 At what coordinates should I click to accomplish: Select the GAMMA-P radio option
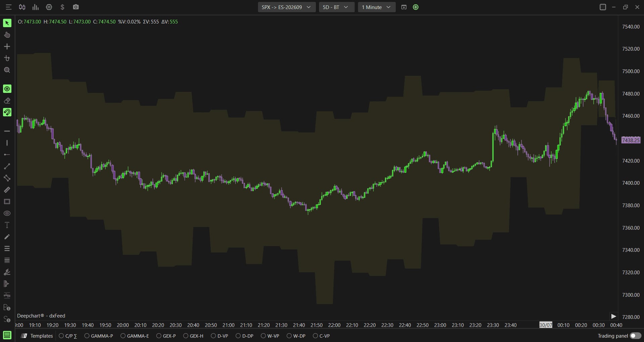point(99,336)
